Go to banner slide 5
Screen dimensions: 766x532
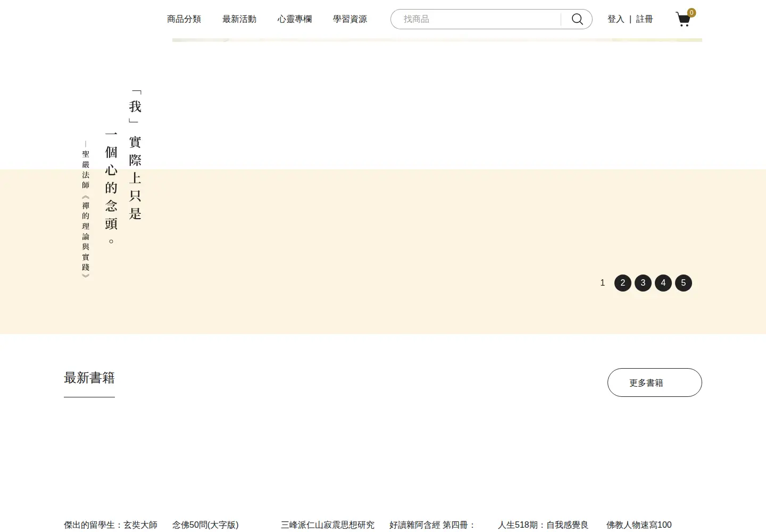click(684, 283)
